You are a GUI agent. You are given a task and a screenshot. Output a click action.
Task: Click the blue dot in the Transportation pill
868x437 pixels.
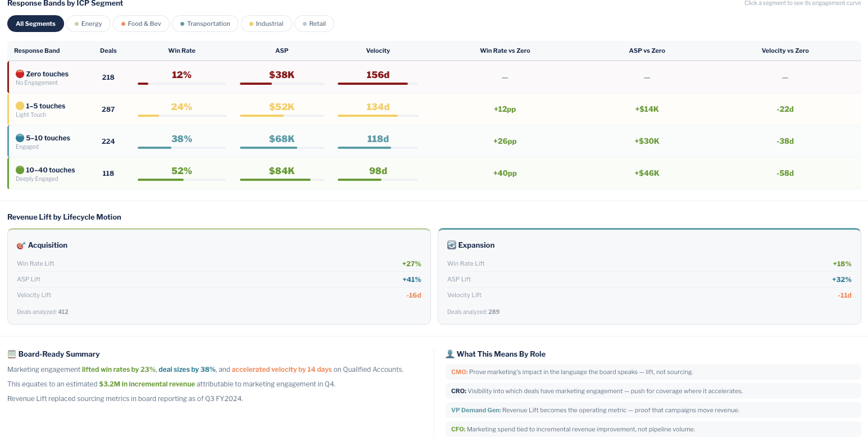pyautogui.click(x=183, y=24)
